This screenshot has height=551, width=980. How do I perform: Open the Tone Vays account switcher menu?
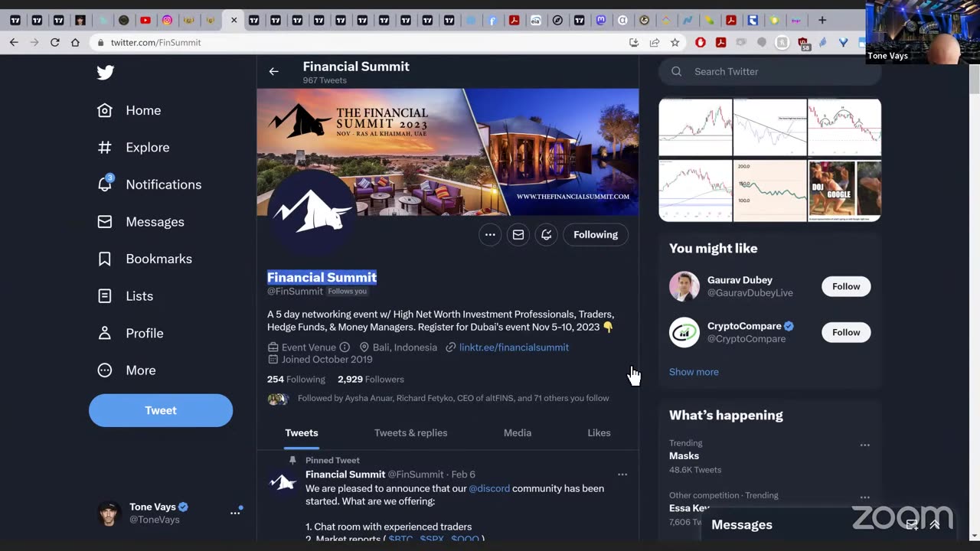235,513
